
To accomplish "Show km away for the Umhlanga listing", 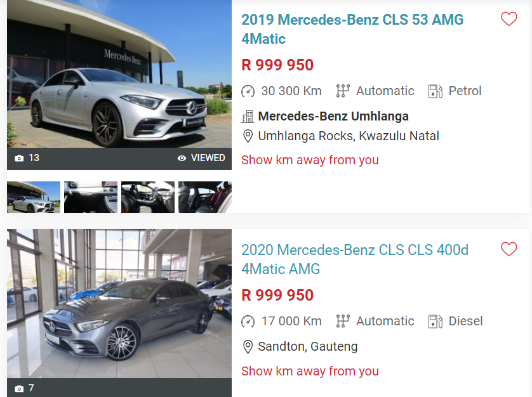I will click(x=310, y=160).
